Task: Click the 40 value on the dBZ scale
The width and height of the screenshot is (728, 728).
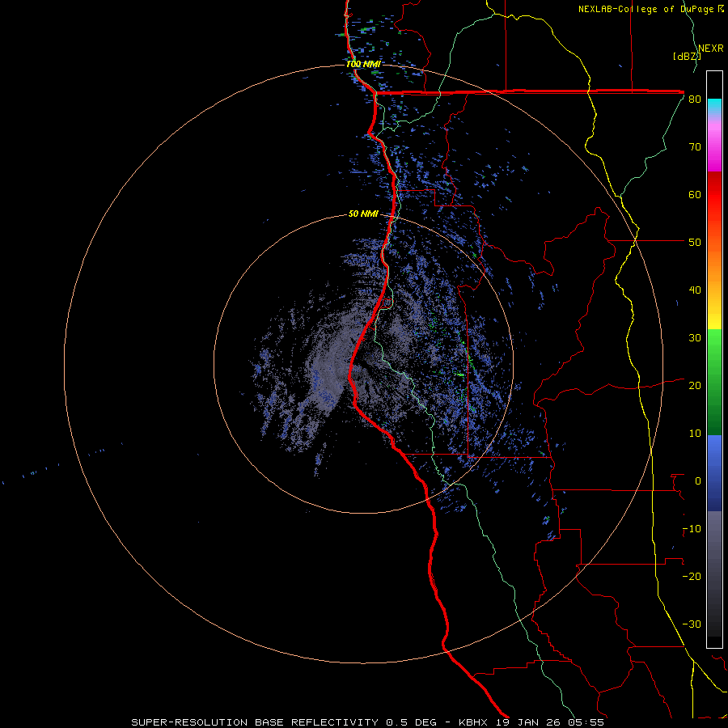Action: 695,290
